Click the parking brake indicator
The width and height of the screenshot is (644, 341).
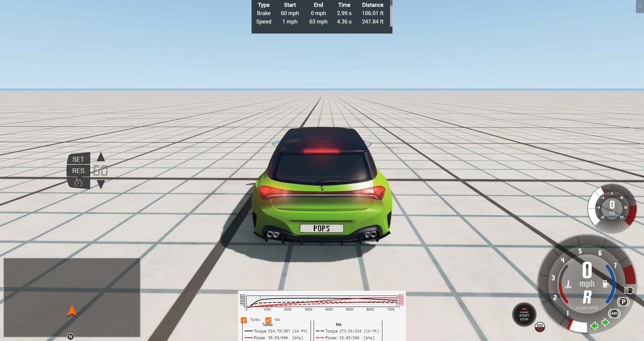pos(623,302)
